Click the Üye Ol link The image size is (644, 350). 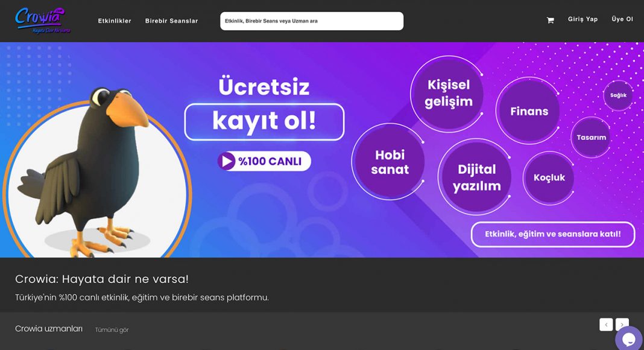pyautogui.click(x=622, y=19)
